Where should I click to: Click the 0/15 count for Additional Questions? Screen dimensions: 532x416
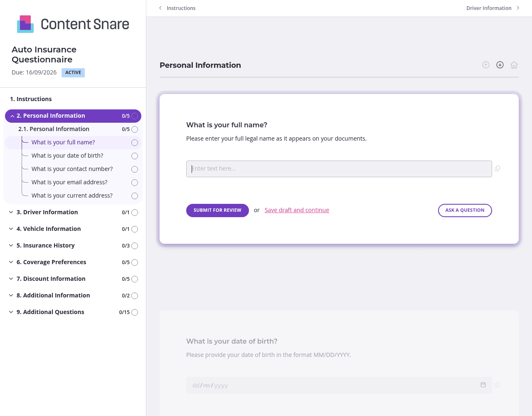coord(124,312)
